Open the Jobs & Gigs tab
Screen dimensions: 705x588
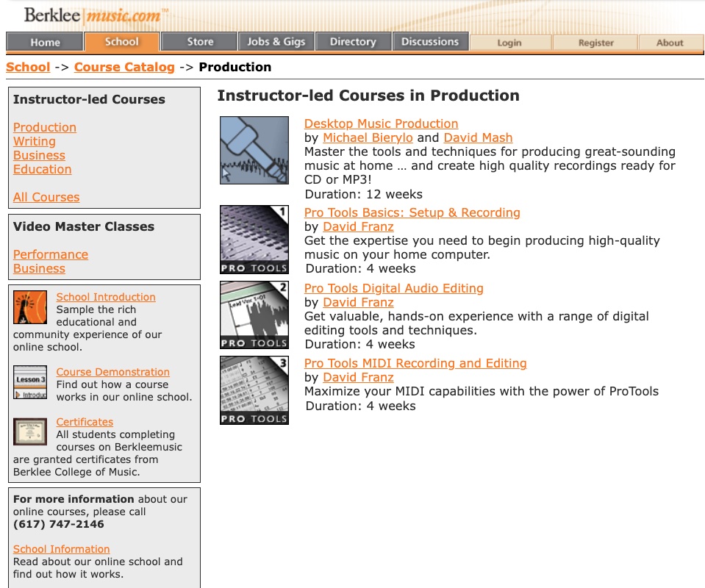pos(276,42)
